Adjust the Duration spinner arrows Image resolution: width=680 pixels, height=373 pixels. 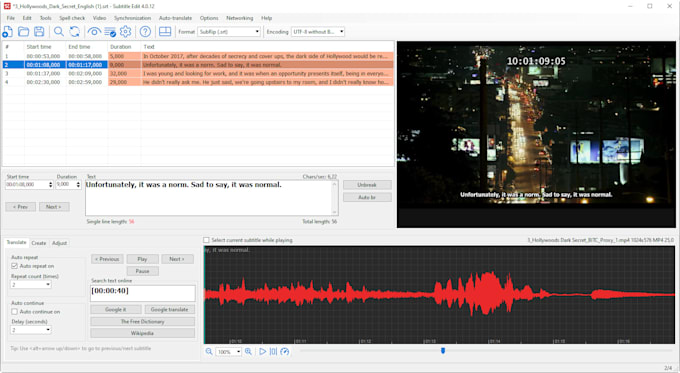tap(78, 185)
